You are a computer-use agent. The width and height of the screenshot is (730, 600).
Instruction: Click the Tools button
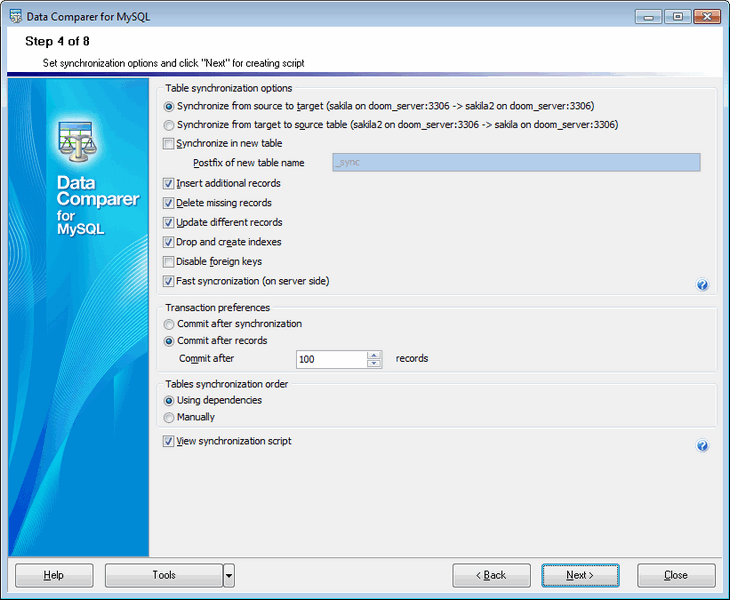pos(164,576)
